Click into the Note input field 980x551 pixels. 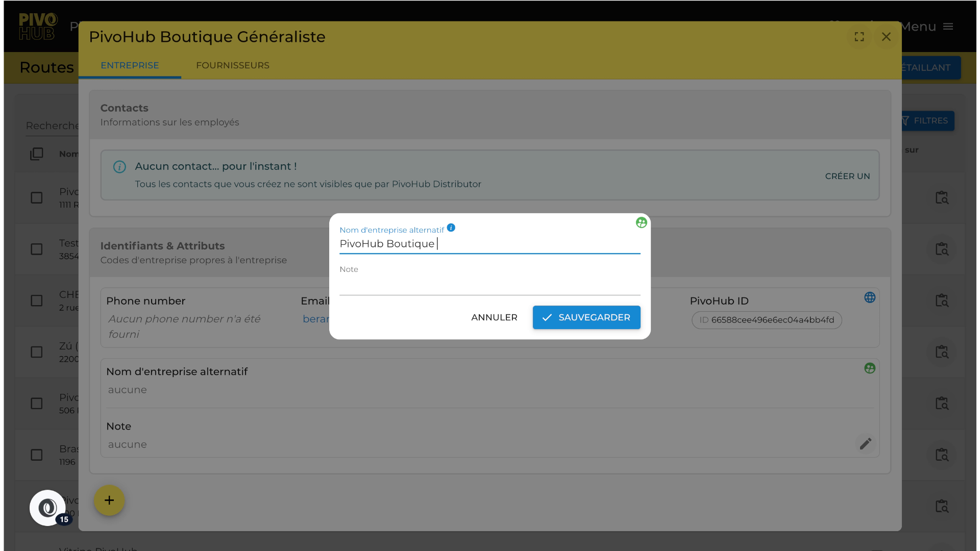pos(489,286)
